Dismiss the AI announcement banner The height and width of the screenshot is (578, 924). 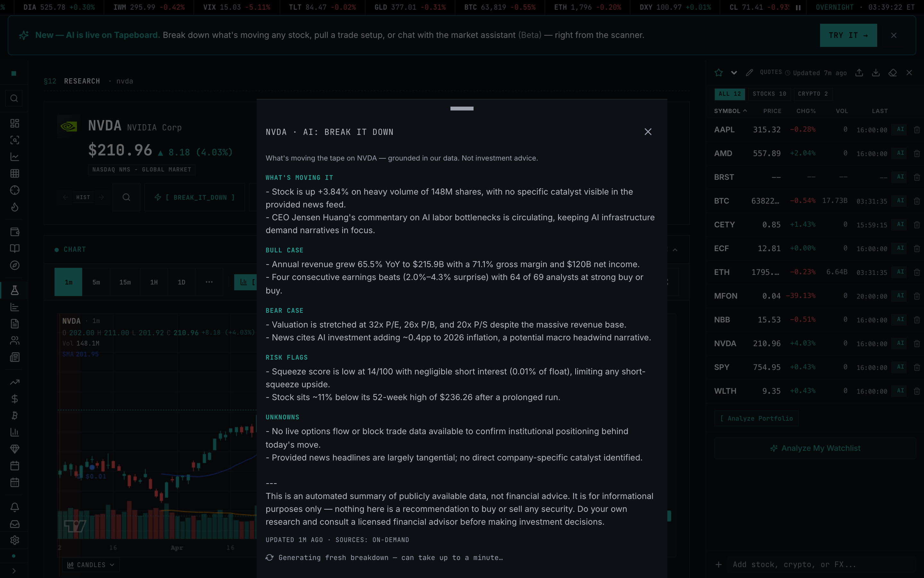[894, 35]
